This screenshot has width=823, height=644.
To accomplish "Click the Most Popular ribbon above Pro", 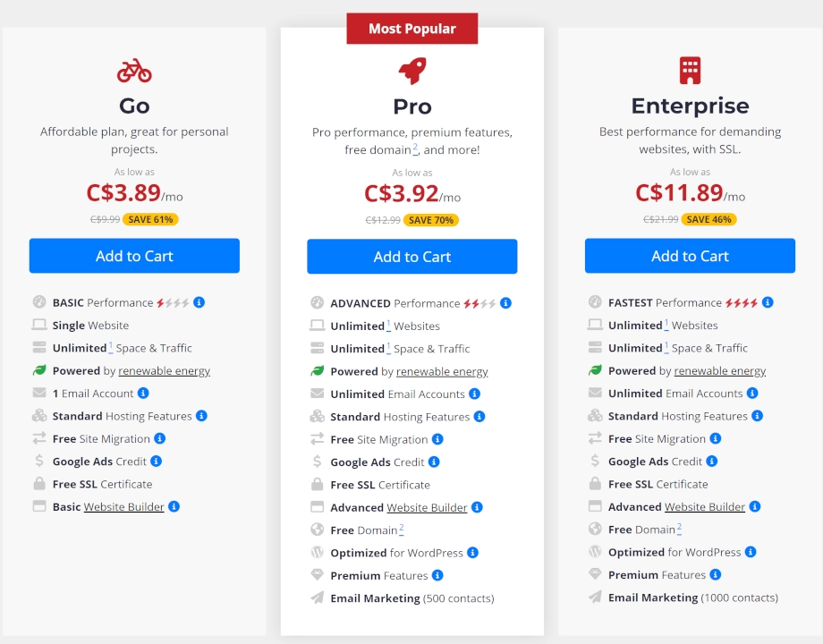I will point(411,28).
